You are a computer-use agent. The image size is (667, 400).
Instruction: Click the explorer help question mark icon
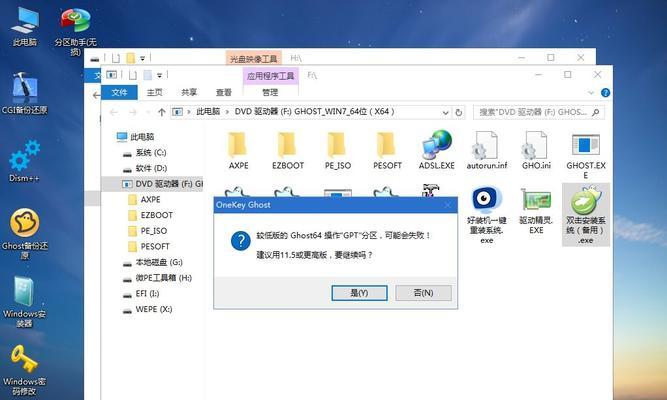605,92
